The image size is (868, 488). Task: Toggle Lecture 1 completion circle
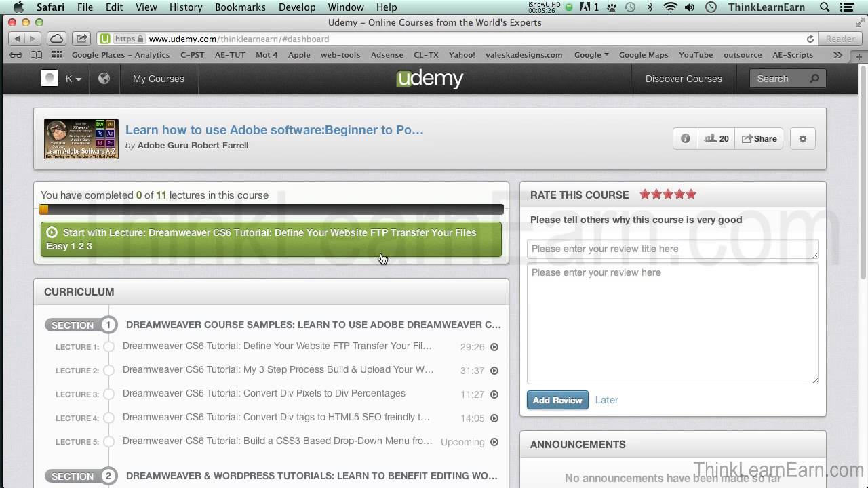pyautogui.click(x=108, y=346)
